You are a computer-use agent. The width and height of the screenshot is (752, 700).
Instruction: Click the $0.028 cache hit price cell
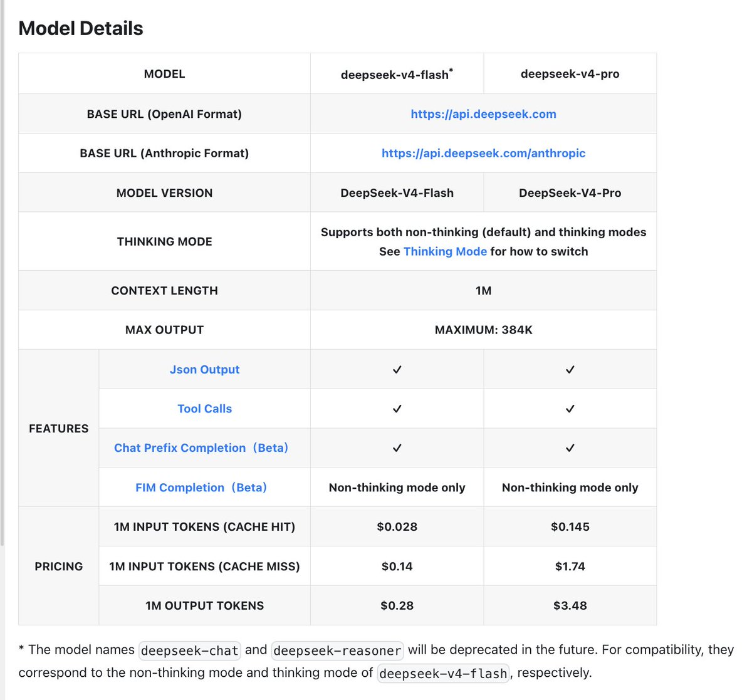point(397,526)
